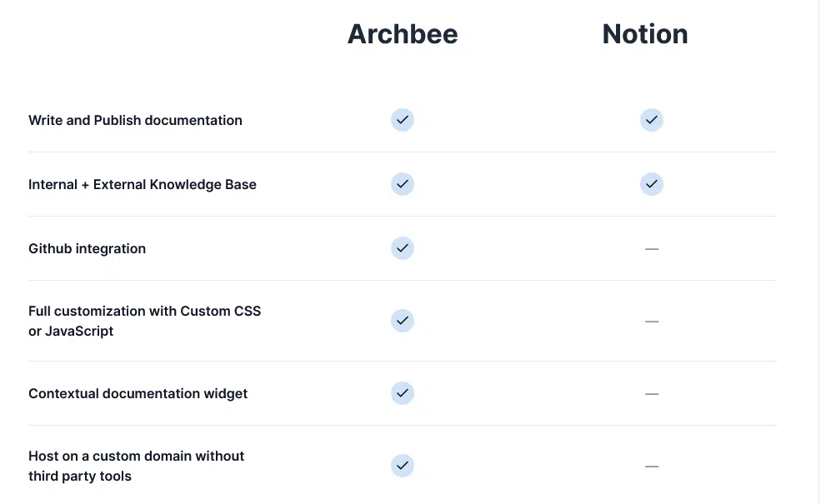Screen dimensions: 821x504
Task: Select the Notion column heading
Action: click(645, 34)
